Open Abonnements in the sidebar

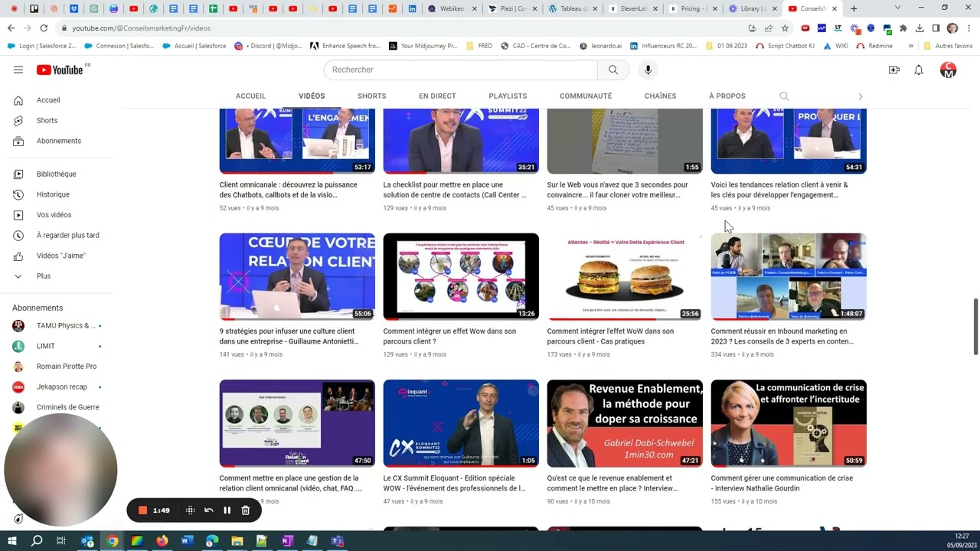(59, 141)
